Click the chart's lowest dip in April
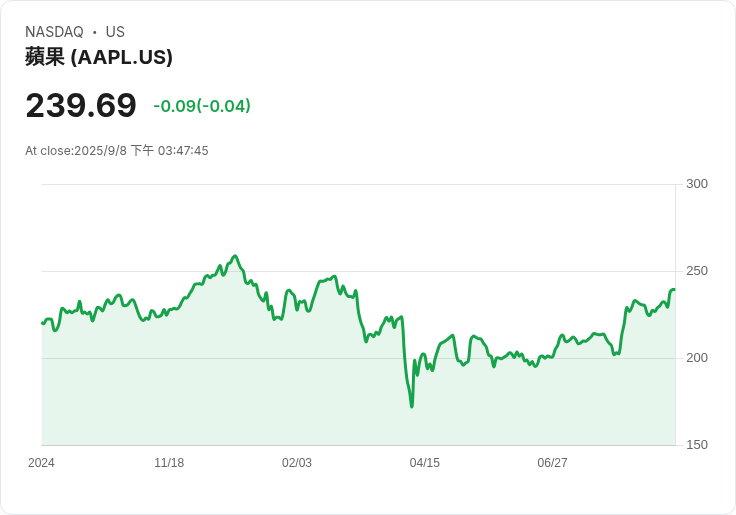Screen dimensions: 736x515 [x=412, y=406]
